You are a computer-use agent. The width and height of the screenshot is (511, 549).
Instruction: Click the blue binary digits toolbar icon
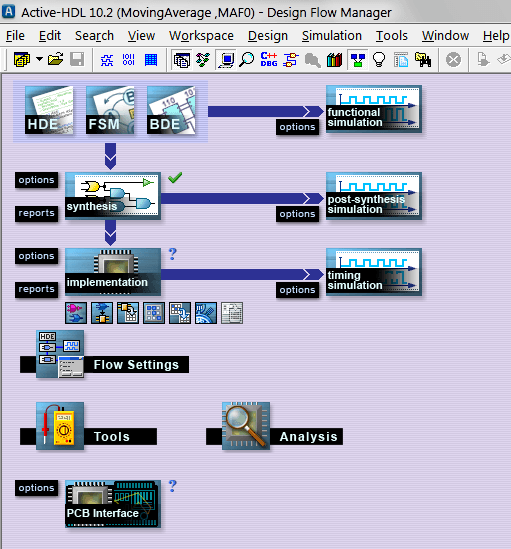[129, 60]
